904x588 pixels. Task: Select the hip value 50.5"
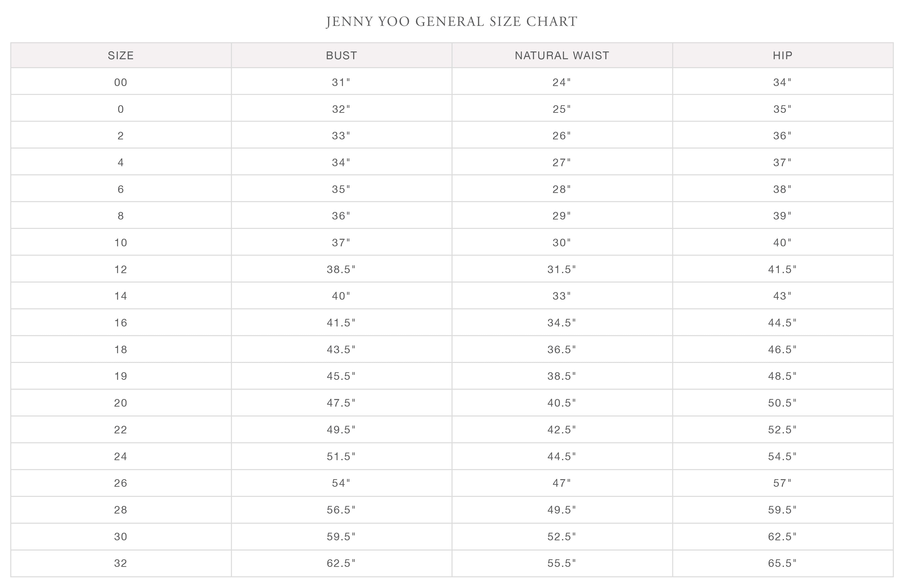tap(783, 403)
